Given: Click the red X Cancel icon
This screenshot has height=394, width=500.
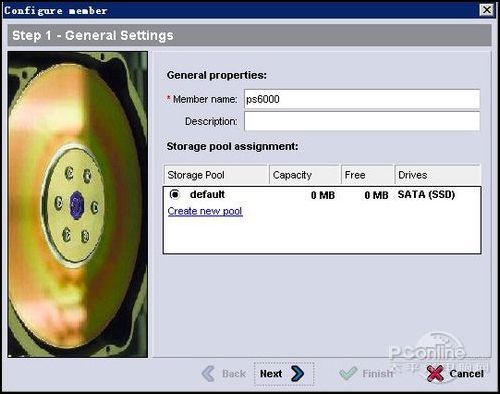Looking at the screenshot, I should coord(435,374).
